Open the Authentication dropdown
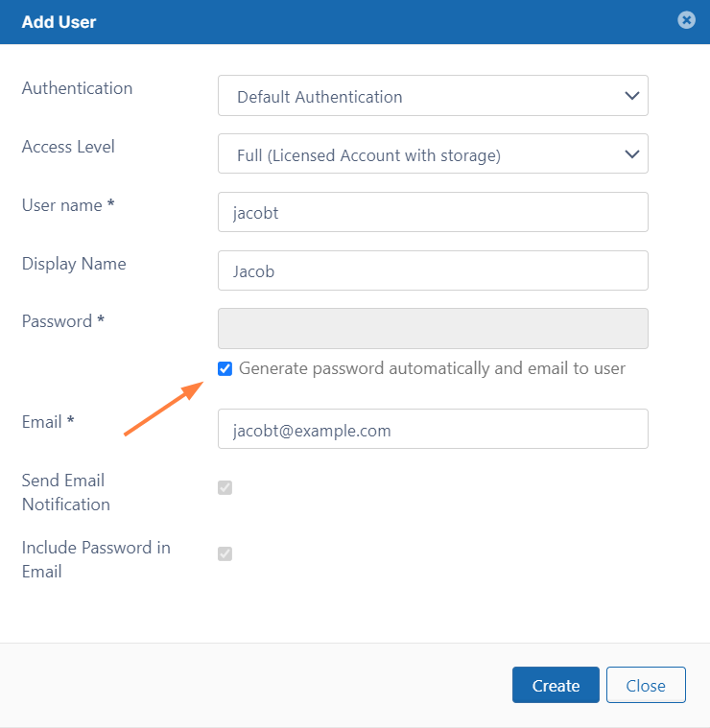The height and width of the screenshot is (728, 710). (x=433, y=96)
